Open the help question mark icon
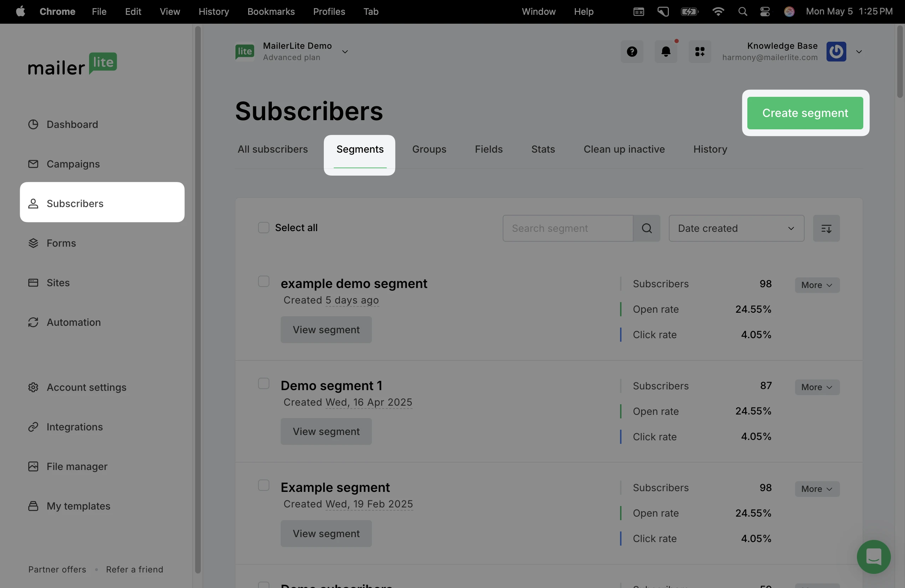Screen dimensions: 905x588 632,52
